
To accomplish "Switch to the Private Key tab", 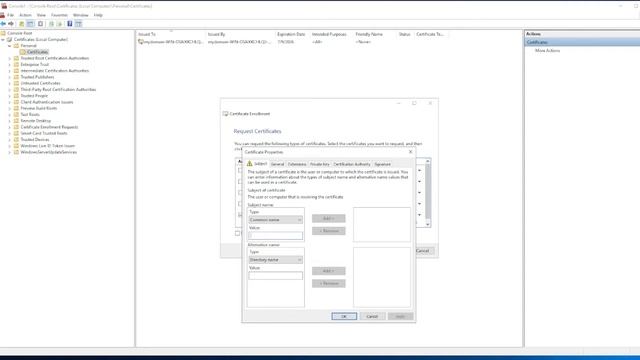I will [x=320, y=164].
